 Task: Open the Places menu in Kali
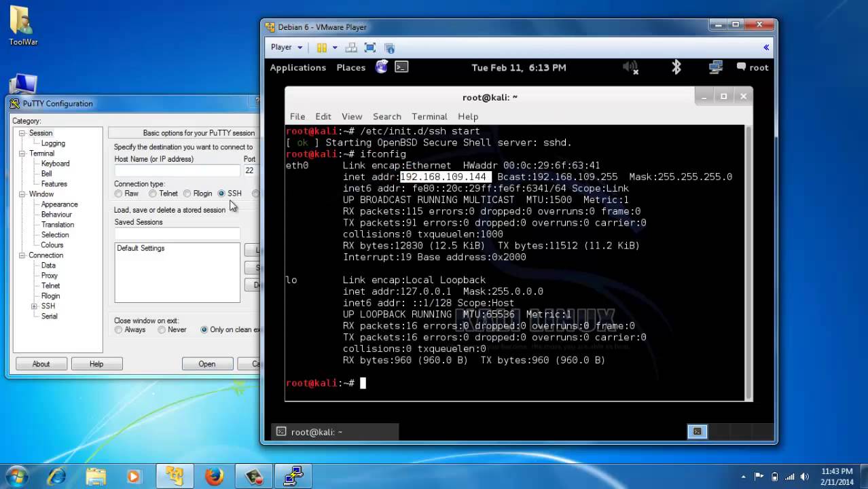[350, 67]
